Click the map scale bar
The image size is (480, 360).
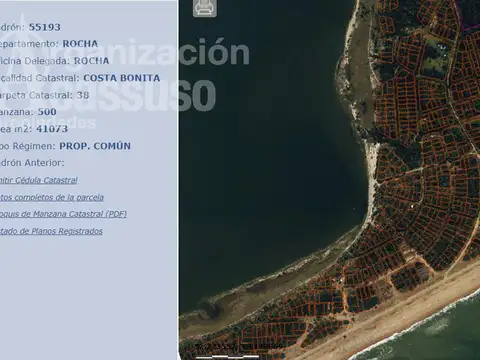pos(227,357)
